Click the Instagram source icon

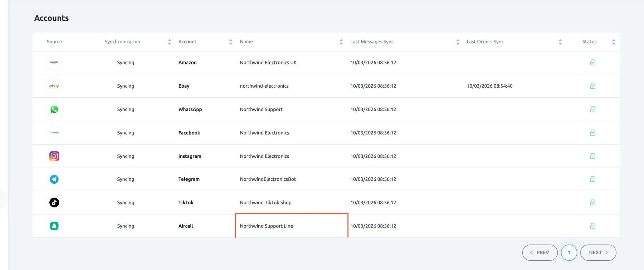(54, 156)
